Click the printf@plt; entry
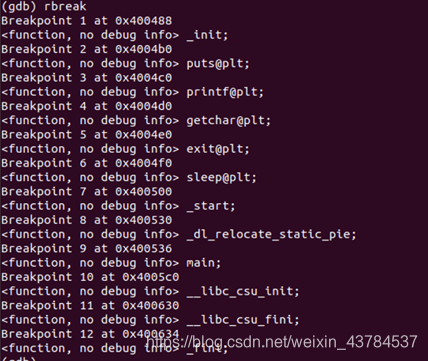This screenshot has width=428, height=361. pos(225,92)
